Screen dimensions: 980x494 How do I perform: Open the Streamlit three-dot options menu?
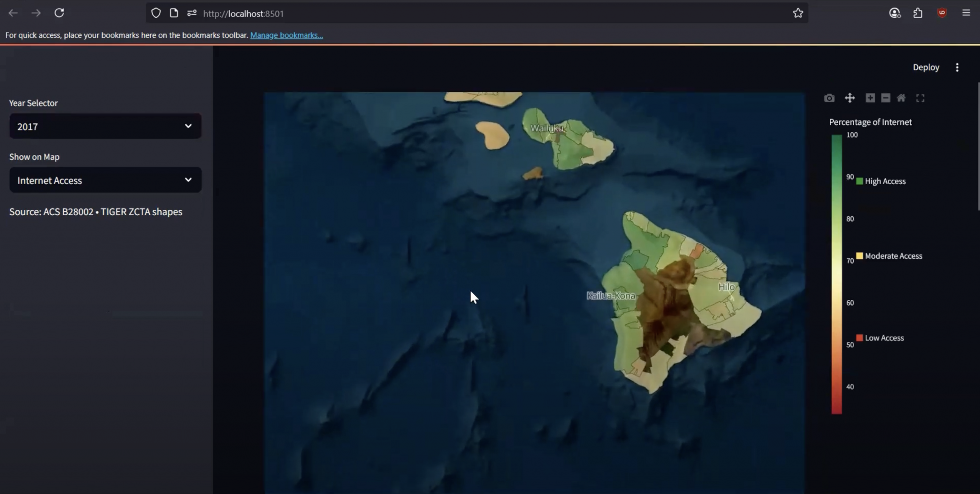(957, 67)
